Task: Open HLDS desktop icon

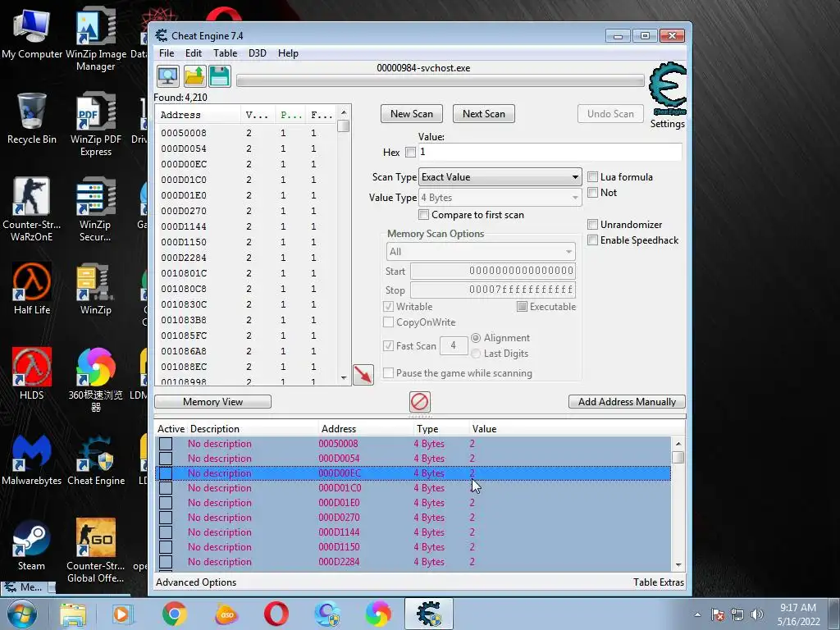Action: tap(32, 374)
